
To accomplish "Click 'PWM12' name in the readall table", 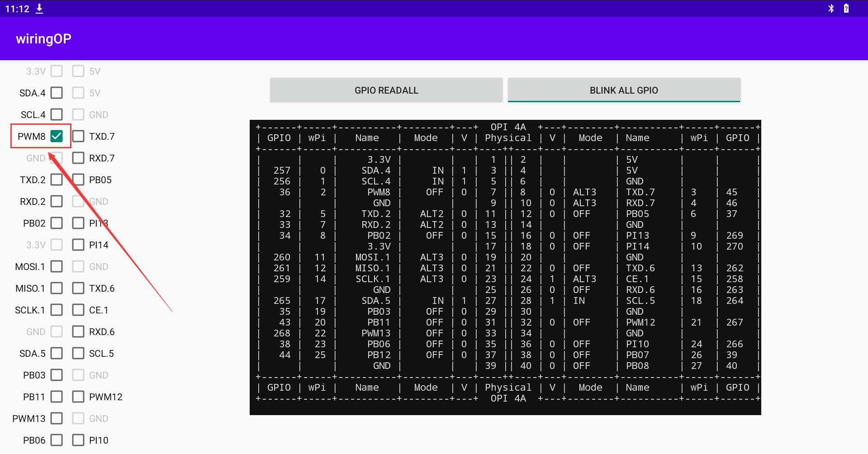I will (x=640, y=322).
